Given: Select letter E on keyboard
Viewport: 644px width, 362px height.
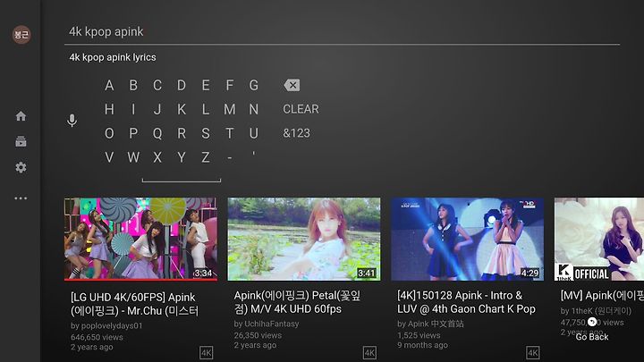Looking at the screenshot, I should (x=206, y=86).
